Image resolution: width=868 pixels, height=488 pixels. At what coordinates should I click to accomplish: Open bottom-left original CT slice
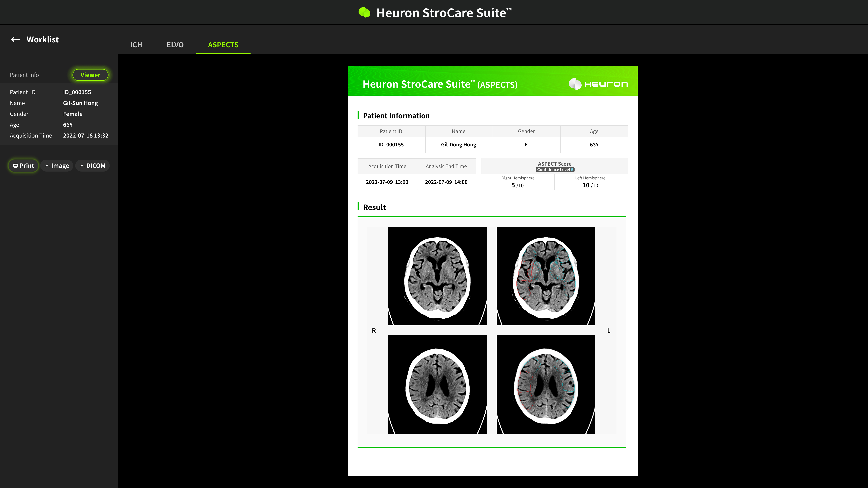click(437, 384)
